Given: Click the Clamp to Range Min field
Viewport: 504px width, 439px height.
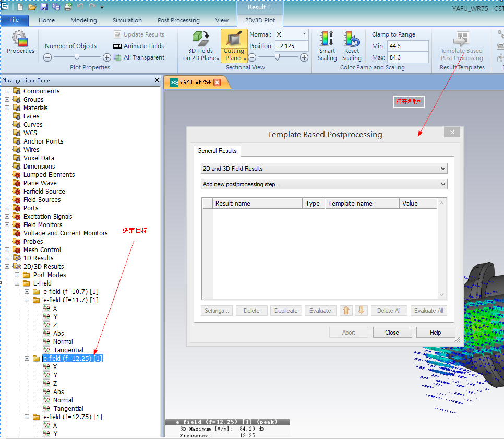Looking at the screenshot, I should click(x=407, y=46).
